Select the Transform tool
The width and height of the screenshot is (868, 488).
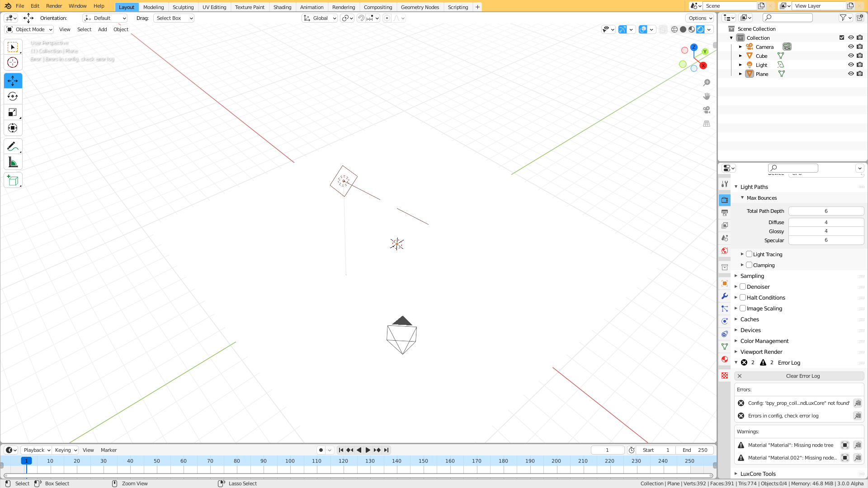(13, 128)
